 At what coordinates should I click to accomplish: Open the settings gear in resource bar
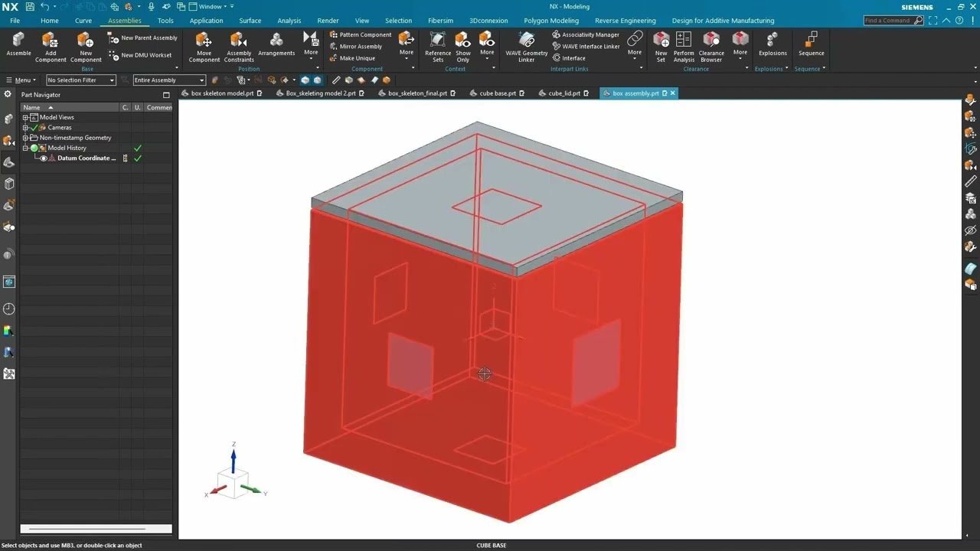8,94
